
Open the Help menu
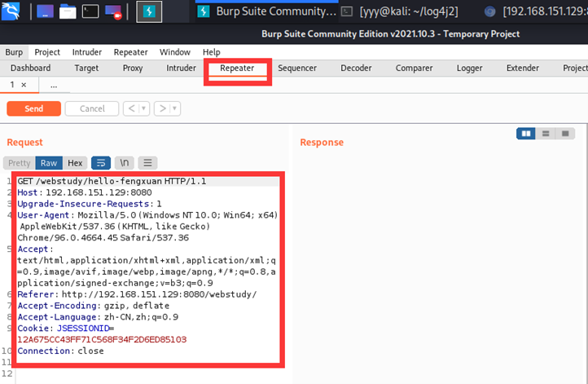pyautogui.click(x=212, y=52)
